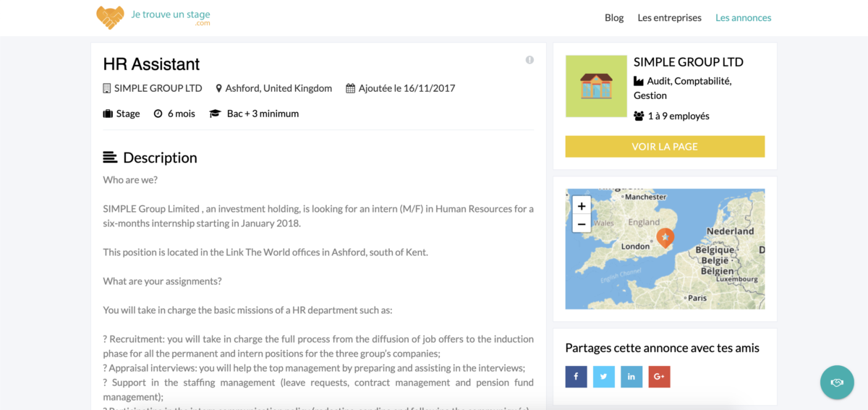Viewport: 868px width, 410px height.
Task: Click the London label on the map
Action: point(636,247)
